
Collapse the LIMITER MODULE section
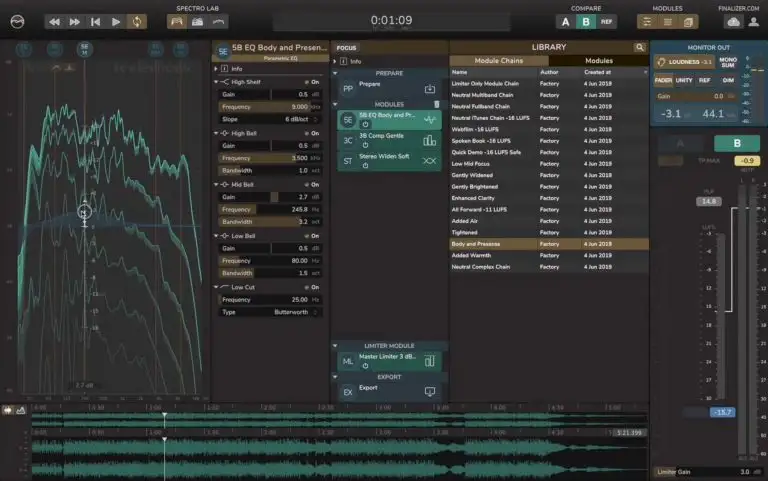tap(336, 346)
